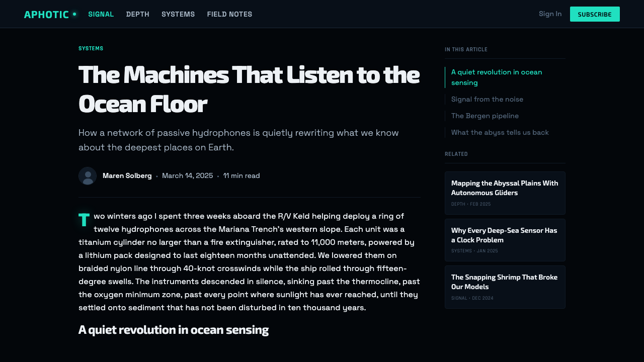Click Maren Solberg's author avatar
This screenshot has height=362, width=644.
click(88, 176)
